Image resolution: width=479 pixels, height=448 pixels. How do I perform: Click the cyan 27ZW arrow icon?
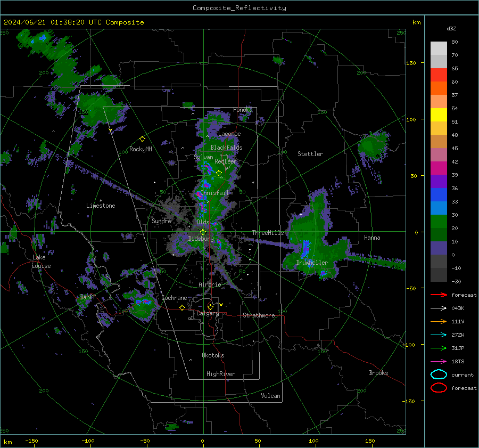tap(439, 335)
